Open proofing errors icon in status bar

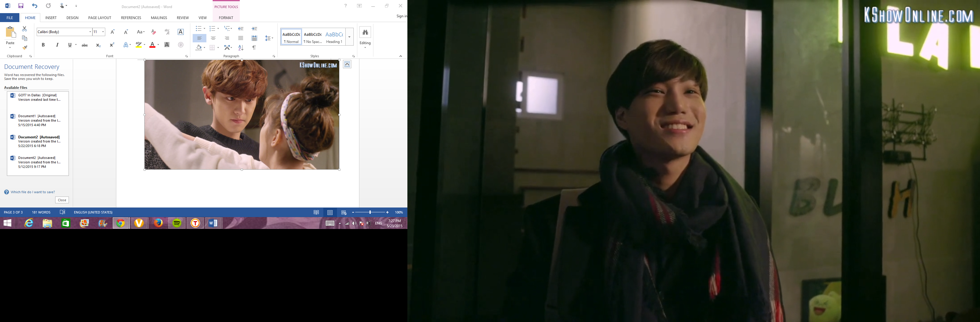(x=62, y=212)
